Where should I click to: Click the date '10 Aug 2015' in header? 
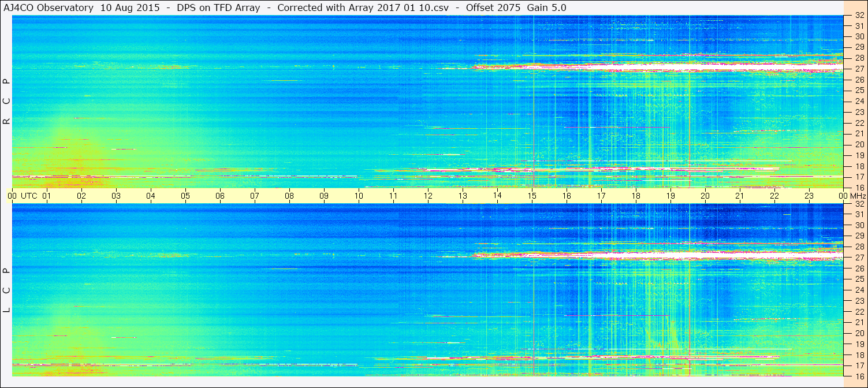tap(131, 8)
